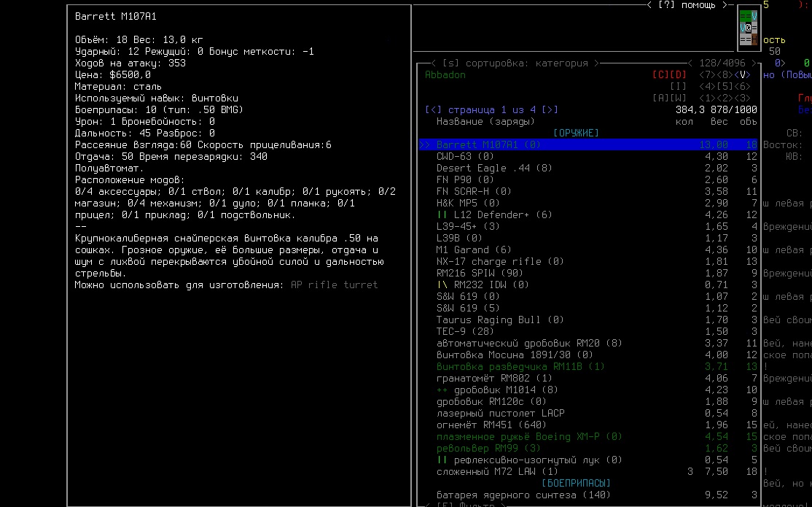Image resolution: width=812 pixels, height=507 pixels.
Task: Go to next page with [>] arrow
Action: pyautogui.click(x=550, y=110)
